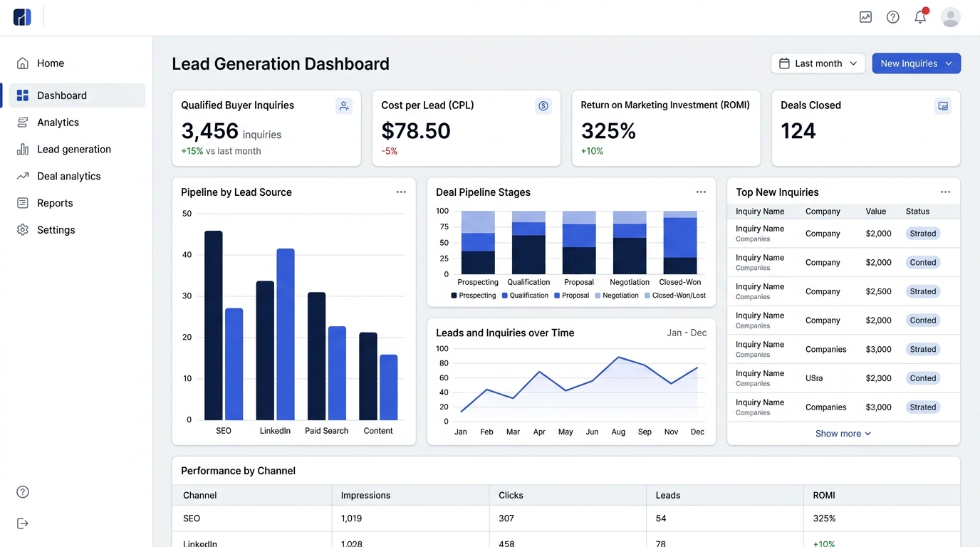Open the notifications bell icon
The image size is (980, 547).
click(920, 17)
